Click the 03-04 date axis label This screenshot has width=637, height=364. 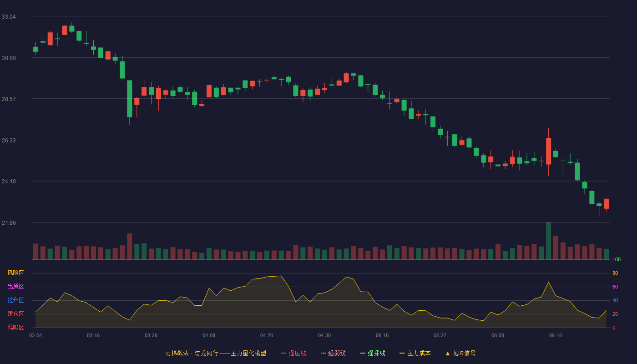pos(35,335)
